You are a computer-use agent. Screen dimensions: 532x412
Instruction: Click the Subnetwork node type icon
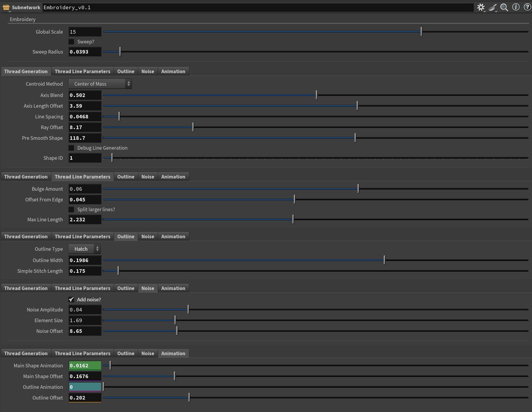[6, 8]
